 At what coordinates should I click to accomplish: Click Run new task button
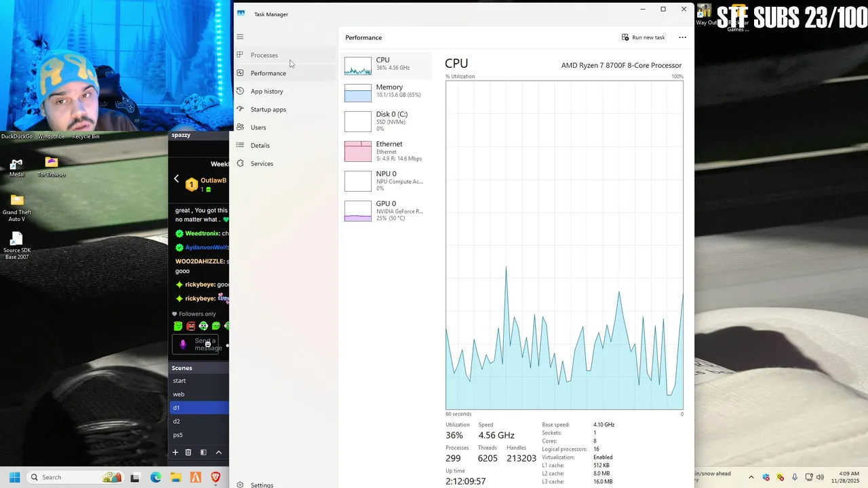(644, 37)
